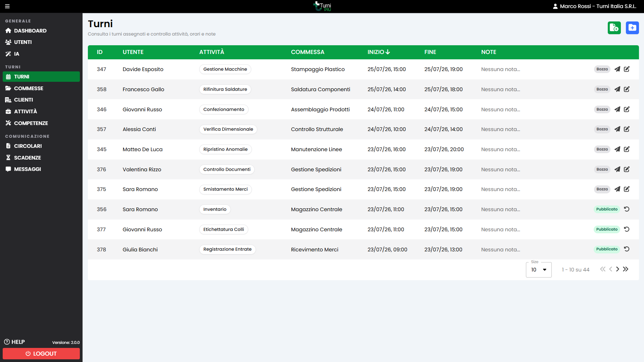The image size is (644, 362).
Task: Edit Francesco Gallo's shift with pencil icon
Action: pos(627,89)
